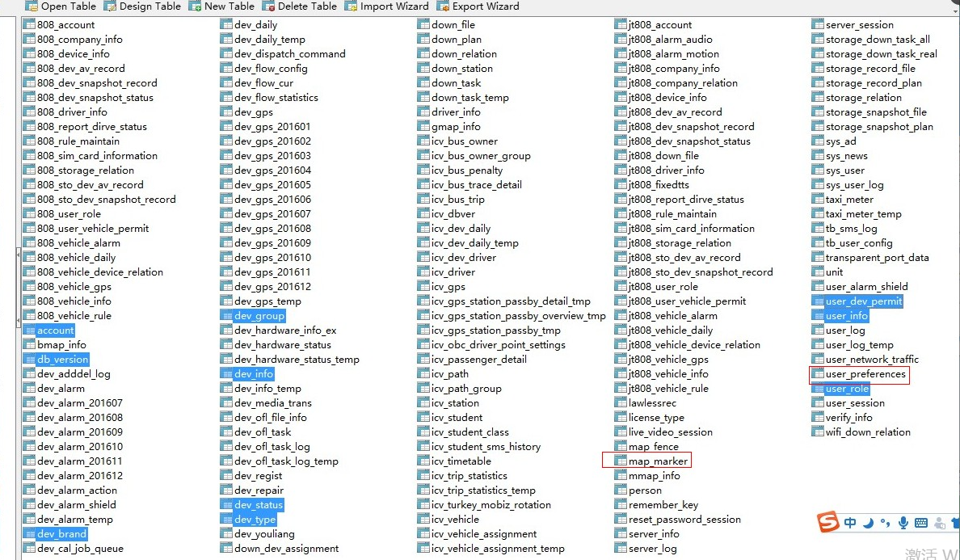Select the icv_turkey_mobiz_rotation table
The width and height of the screenshot is (960, 560).
coord(491,505)
